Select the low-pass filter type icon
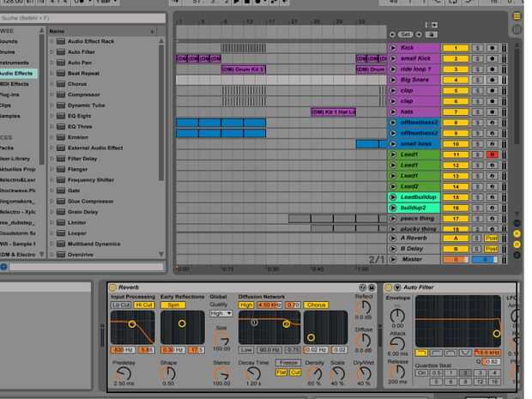 421,353
